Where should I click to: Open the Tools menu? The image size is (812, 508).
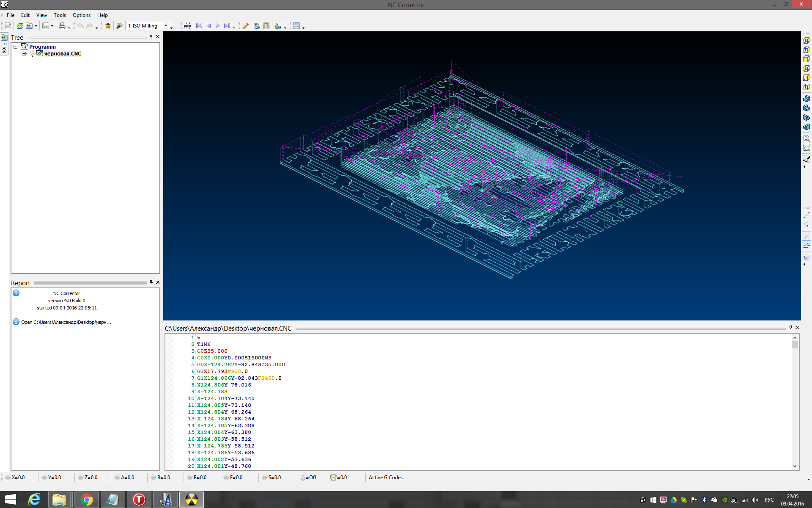(x=60, y=15)
